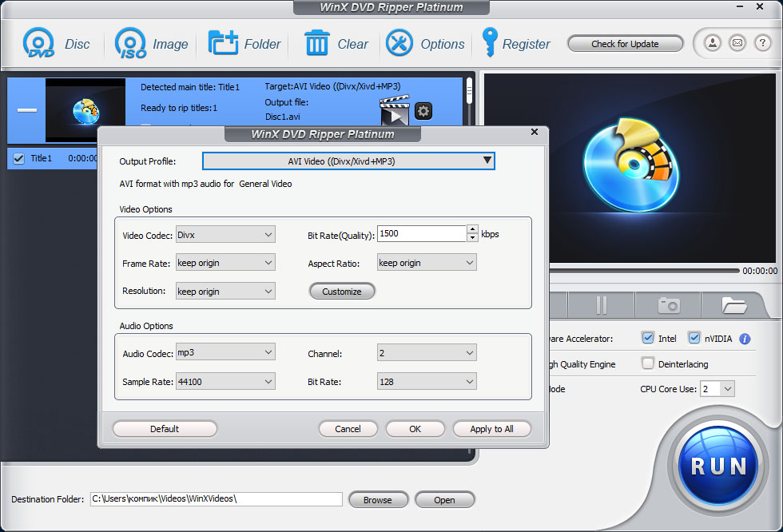
Task: Click the clapperboard edit video icon
Action: click(x=395, y=110)
